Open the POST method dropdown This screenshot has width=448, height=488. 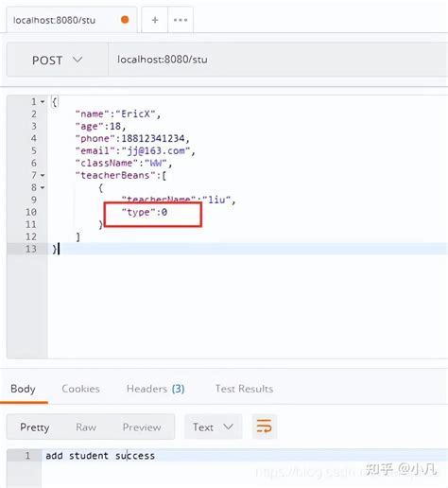pos(58,60)
